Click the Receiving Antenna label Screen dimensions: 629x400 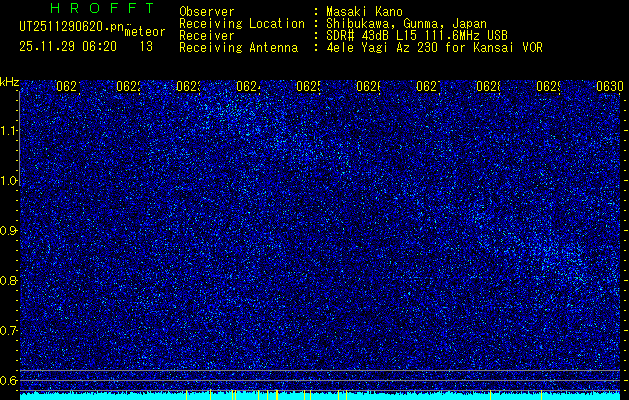click(x=238, y=48)
